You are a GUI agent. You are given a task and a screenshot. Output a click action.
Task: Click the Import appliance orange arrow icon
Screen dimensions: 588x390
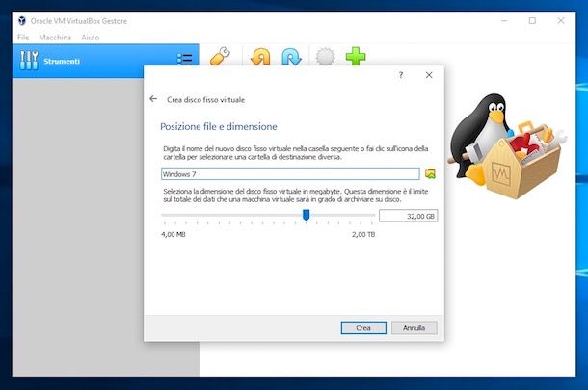[x=260, y=57]
